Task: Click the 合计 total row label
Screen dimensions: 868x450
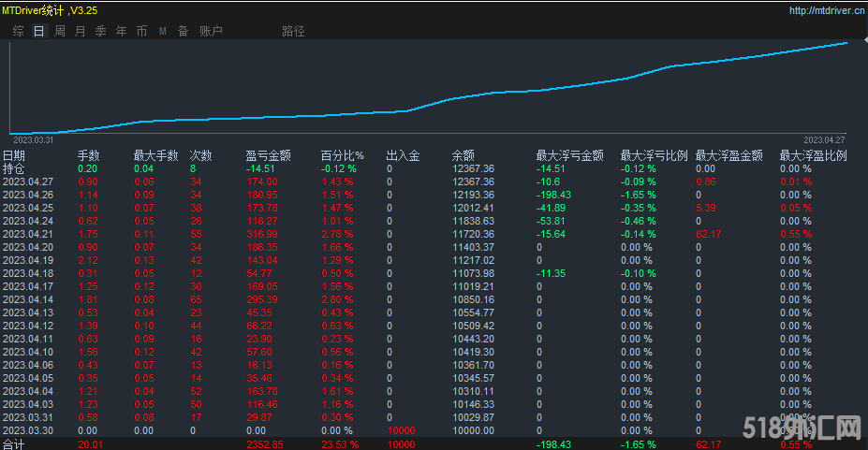Action: (x=14, y=444)
